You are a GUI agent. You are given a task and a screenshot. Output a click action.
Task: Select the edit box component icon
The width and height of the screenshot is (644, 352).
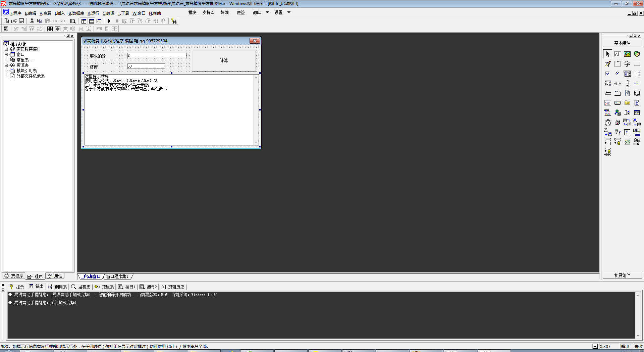click(617, 54)
